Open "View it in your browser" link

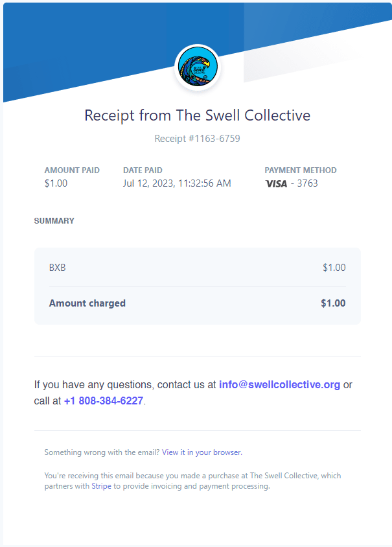click(202, 452)
